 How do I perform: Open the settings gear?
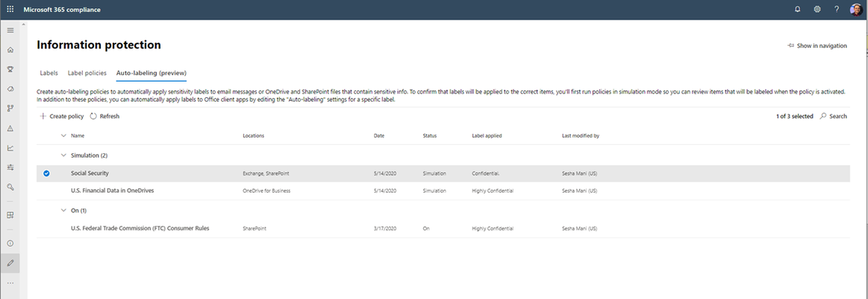(817, 10)
